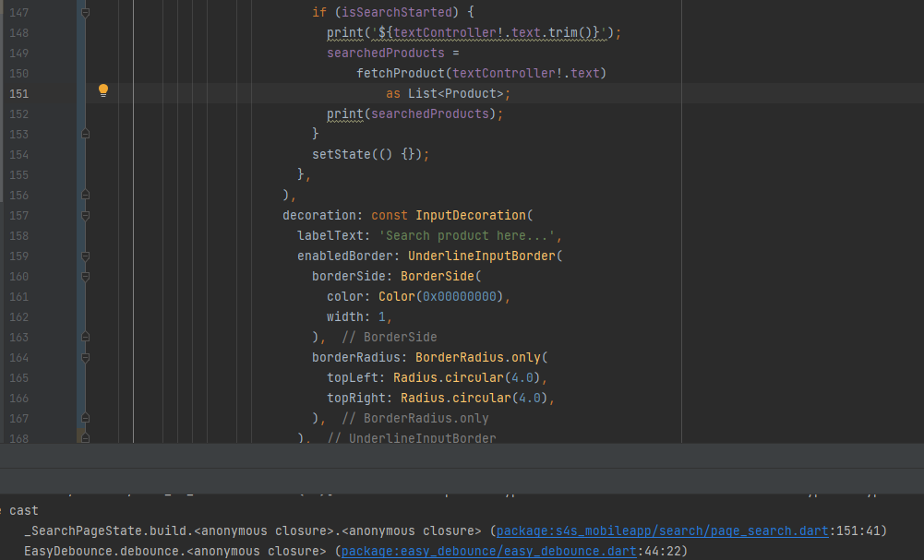This screenshot has width=924, height=560.
Task: Click line number 158 in the gutter
Action: coord(18,235)
